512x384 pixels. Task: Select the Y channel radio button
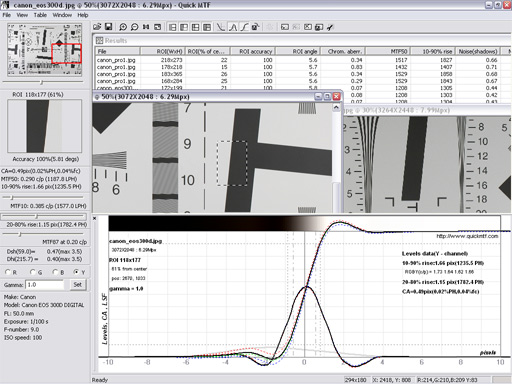(76, 272)
